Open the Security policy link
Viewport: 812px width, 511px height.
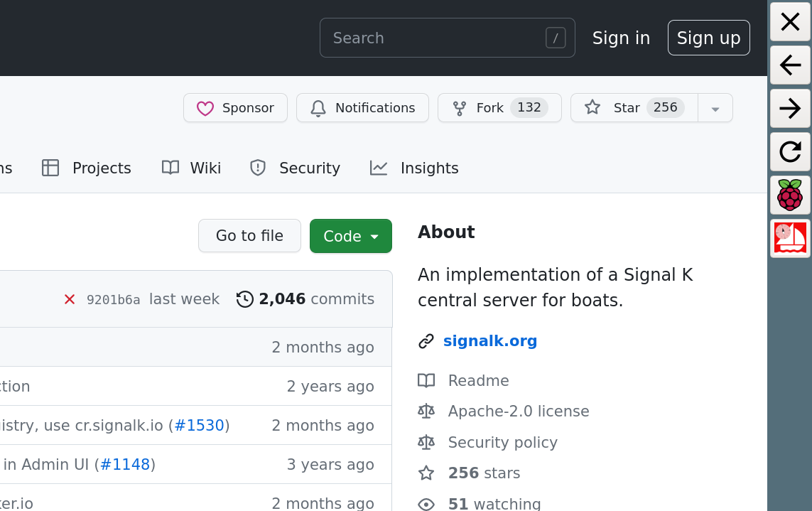502,442
